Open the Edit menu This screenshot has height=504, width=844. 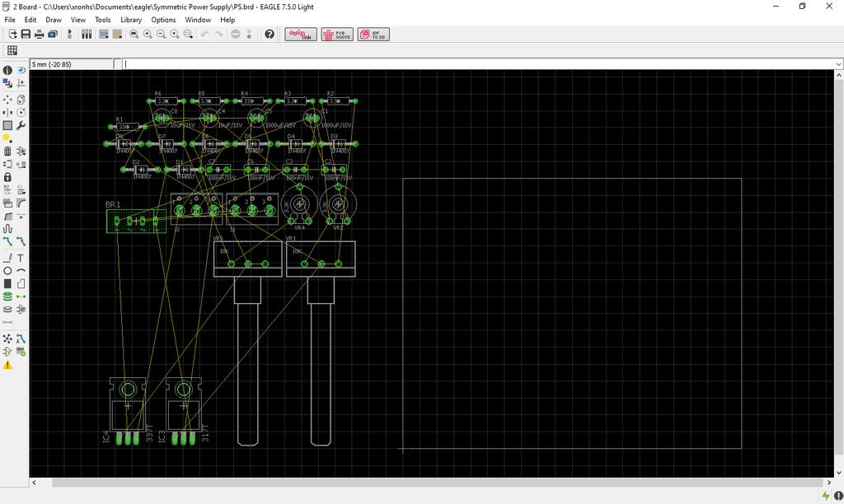(x=30, y=20)
